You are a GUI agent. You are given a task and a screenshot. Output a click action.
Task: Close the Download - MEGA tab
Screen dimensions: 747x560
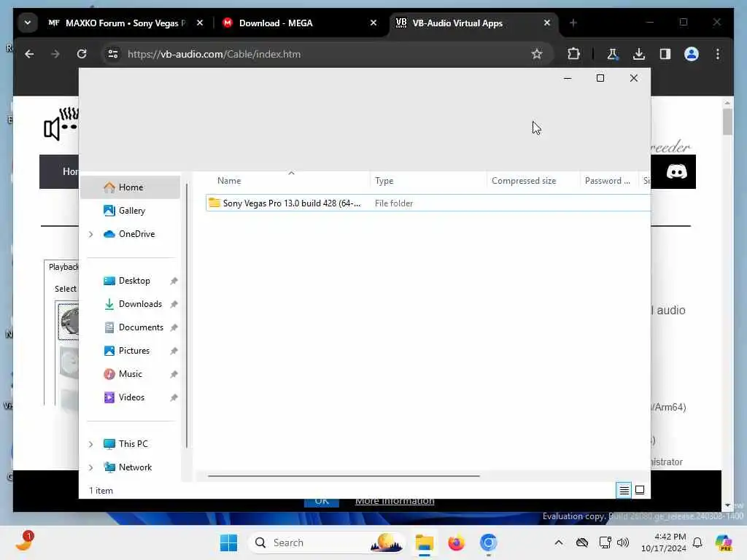(373, 23)
